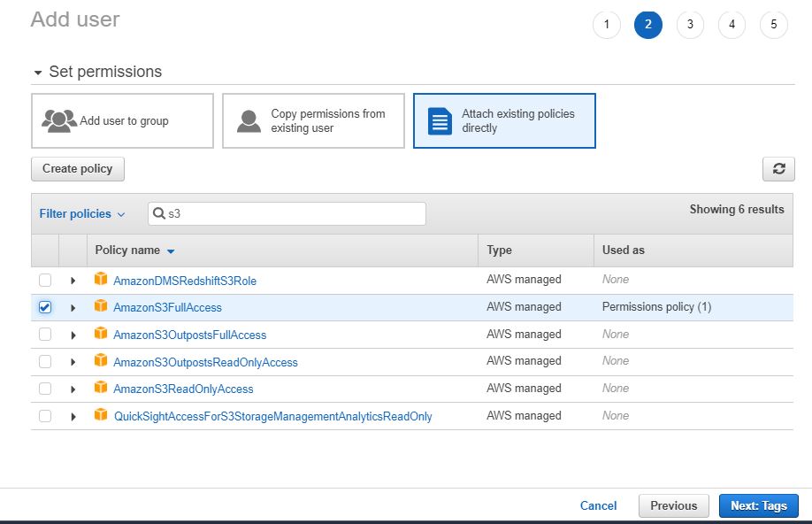Expand details for AmazonS3FullAccess policy
This screenshot has height=524, width=812.
pyautogui.click(x=73, y=306)
